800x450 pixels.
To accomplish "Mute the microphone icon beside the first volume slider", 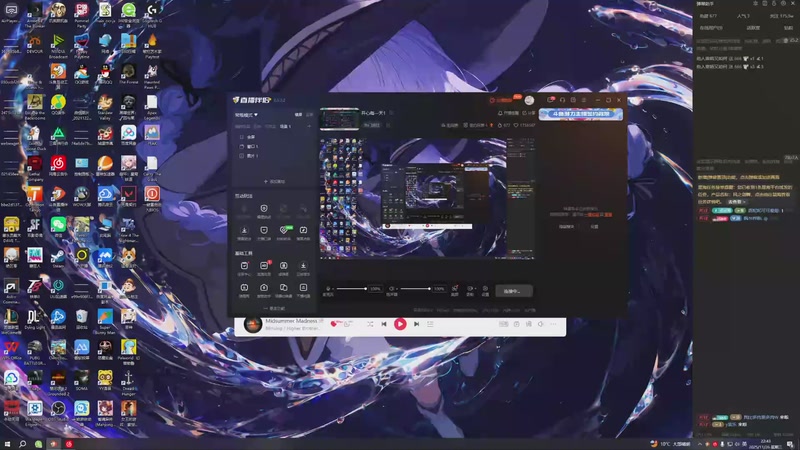I will point(328,289).
